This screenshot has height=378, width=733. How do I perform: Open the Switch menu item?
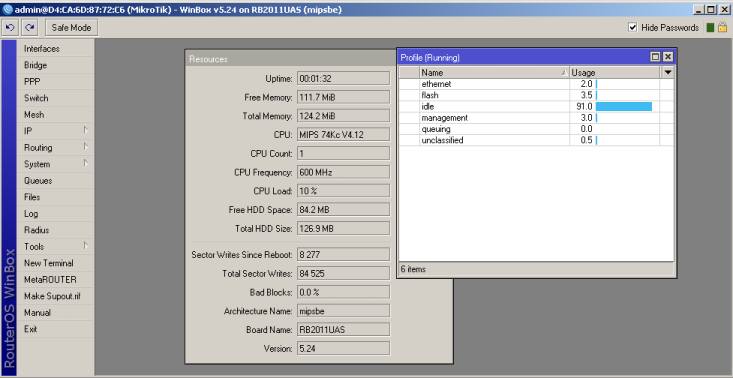(55, 98)
